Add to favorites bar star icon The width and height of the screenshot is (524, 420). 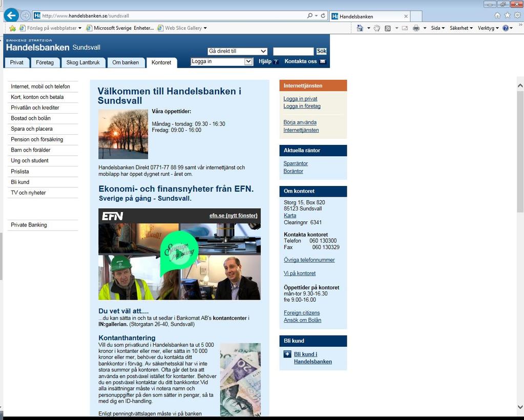[12, 28]
